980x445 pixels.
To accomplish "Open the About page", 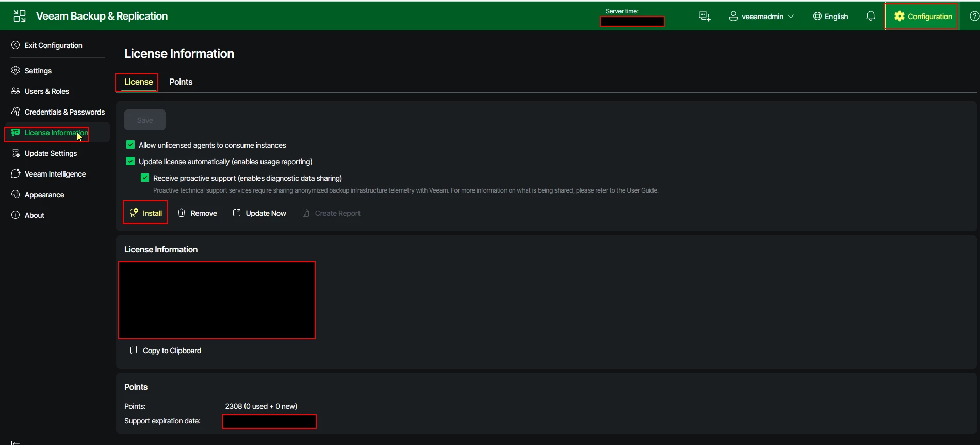I will [35, 215].
